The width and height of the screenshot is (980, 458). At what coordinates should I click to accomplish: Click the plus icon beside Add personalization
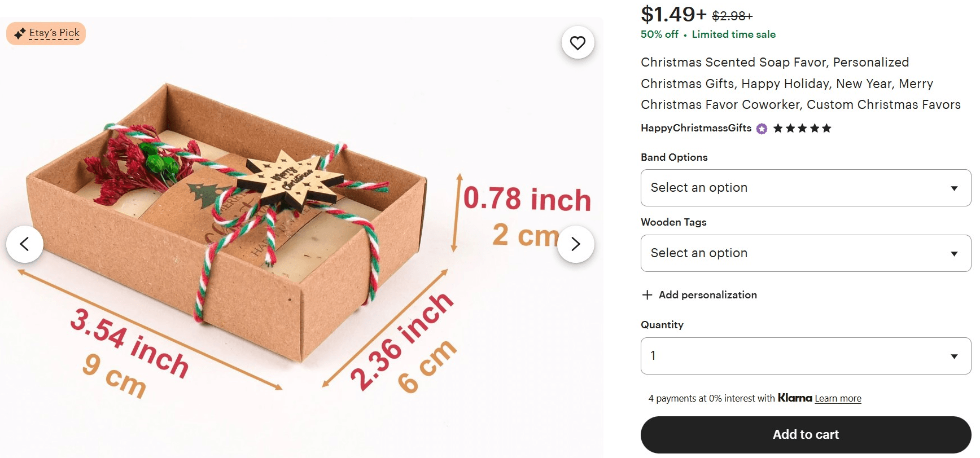pos(647,294)
